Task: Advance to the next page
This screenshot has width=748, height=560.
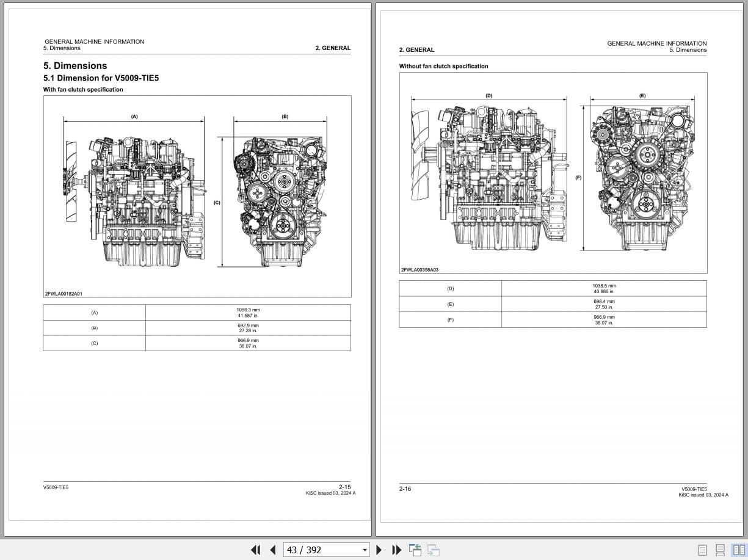Action: tap(379, 550)
